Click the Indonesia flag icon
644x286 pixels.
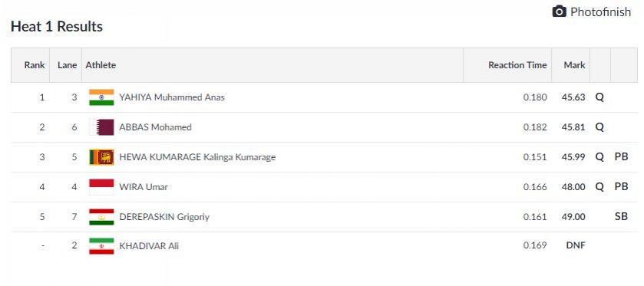(x=101, y=187)
